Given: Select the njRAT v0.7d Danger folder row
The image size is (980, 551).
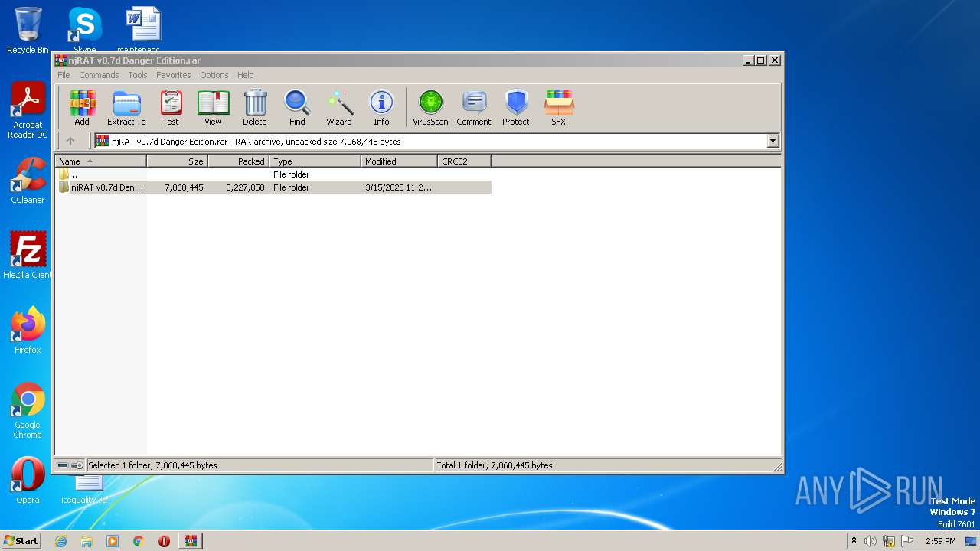Looking at the screenshot, I should point(273,187).
